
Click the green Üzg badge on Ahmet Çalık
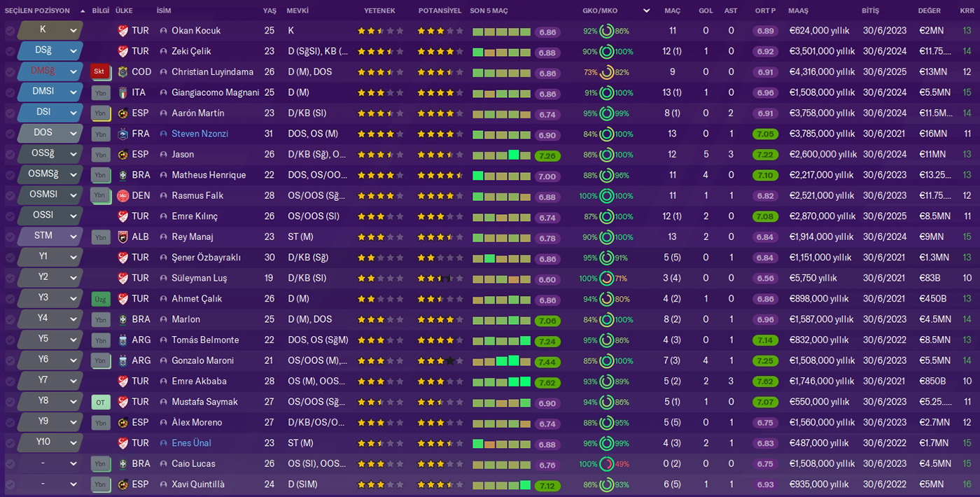click(x=99, y=299)
